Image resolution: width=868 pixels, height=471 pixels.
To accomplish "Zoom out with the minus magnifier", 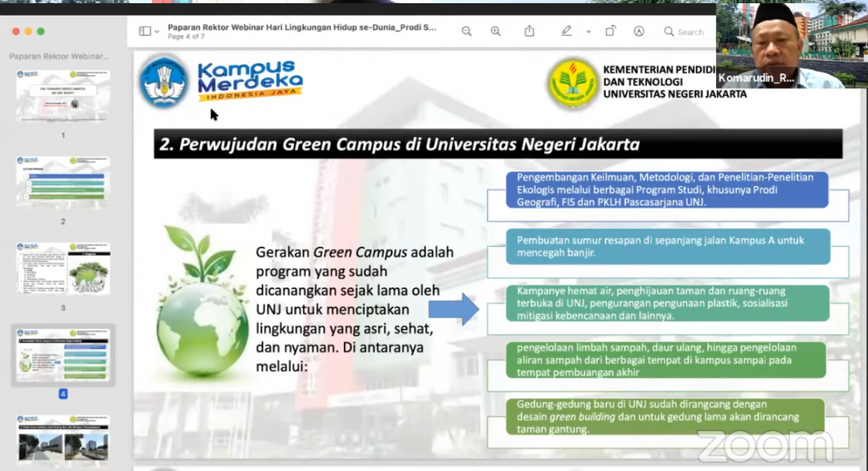I will [x=467, y=32].
